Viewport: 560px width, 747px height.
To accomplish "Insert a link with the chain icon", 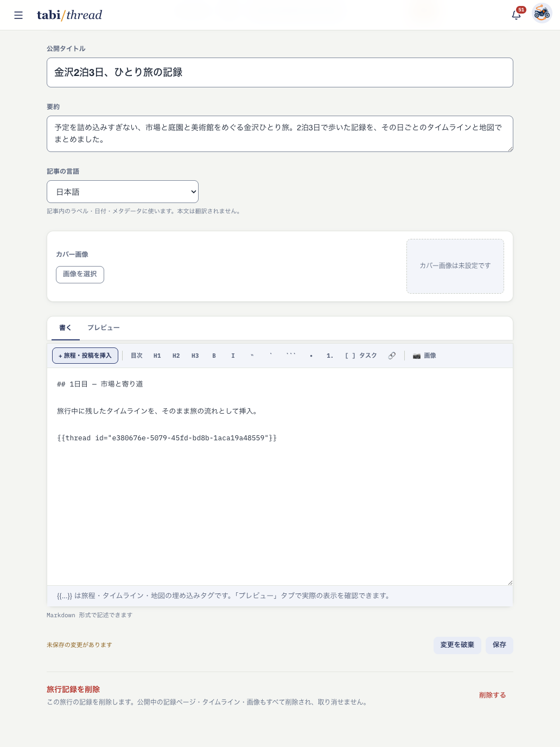I will [392, 356].
